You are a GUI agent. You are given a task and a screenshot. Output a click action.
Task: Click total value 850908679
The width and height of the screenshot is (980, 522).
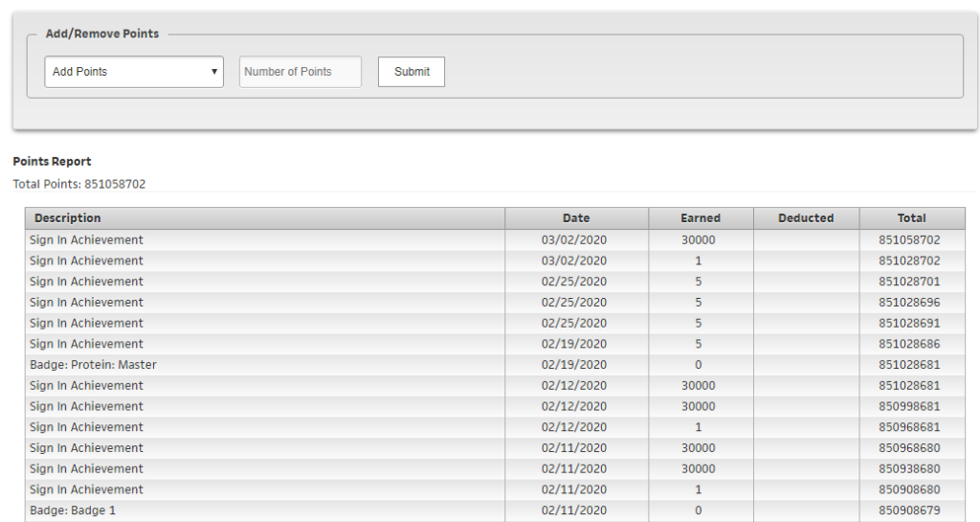pyautogui.click(x=909, y=511)
